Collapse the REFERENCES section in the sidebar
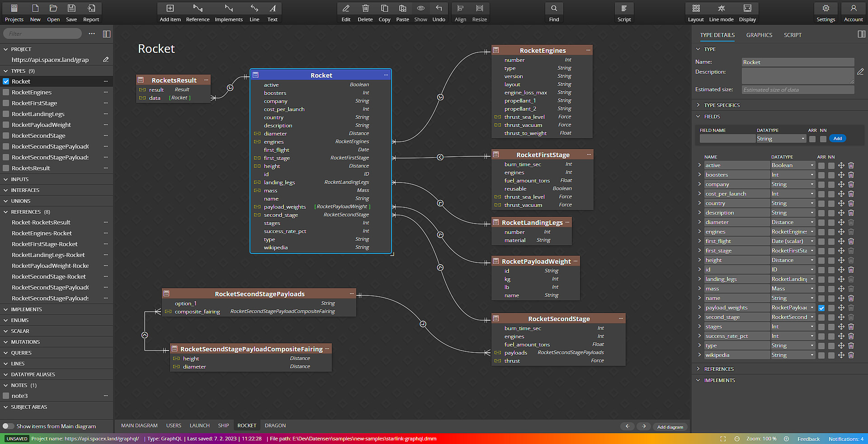Viewport: 868px width, 444px height. click(x=6, y=211)
